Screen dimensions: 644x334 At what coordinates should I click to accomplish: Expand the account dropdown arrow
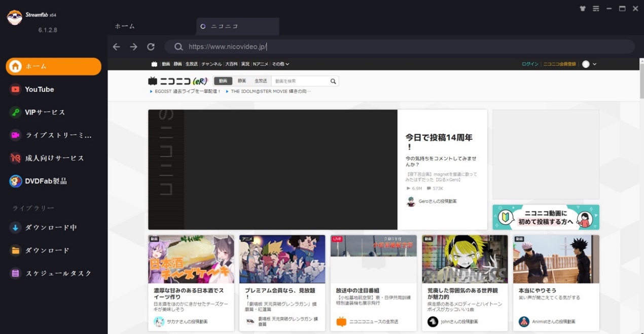tap(594, 64)
